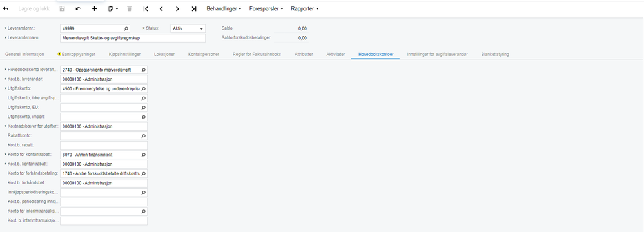Open the Behandlinger menu
Image resolution: width=644 pixels, height=232 pixels.
[224, 8]
